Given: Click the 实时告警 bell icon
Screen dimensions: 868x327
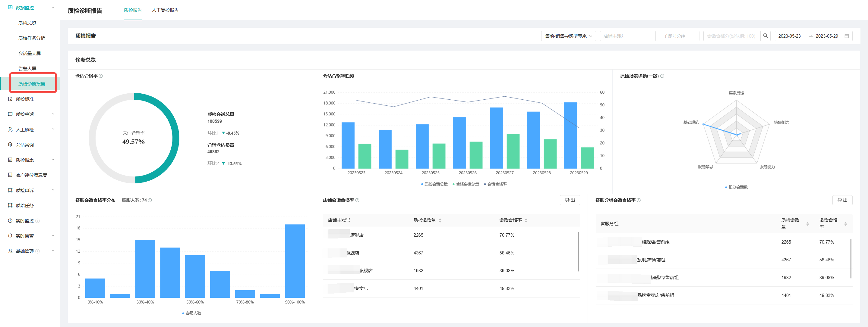Looking at the screenshot, I should tap(10, 236).
